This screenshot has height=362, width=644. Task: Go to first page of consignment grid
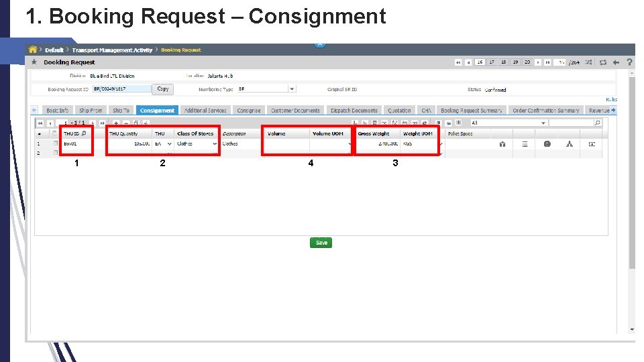(40, 123)
